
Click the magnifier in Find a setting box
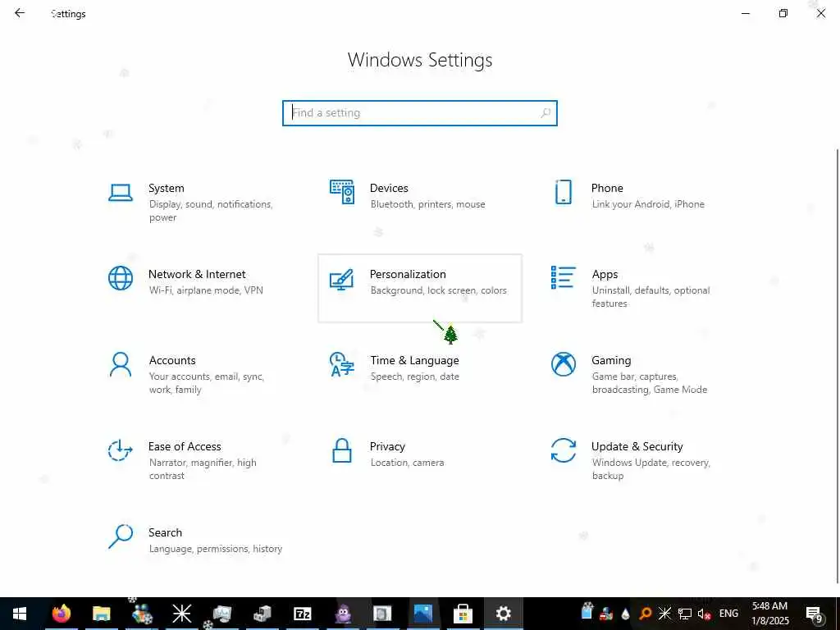point(546,113)
